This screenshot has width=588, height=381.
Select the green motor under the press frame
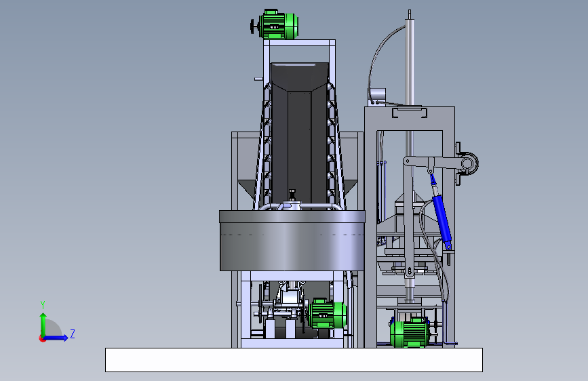[410, 332]
